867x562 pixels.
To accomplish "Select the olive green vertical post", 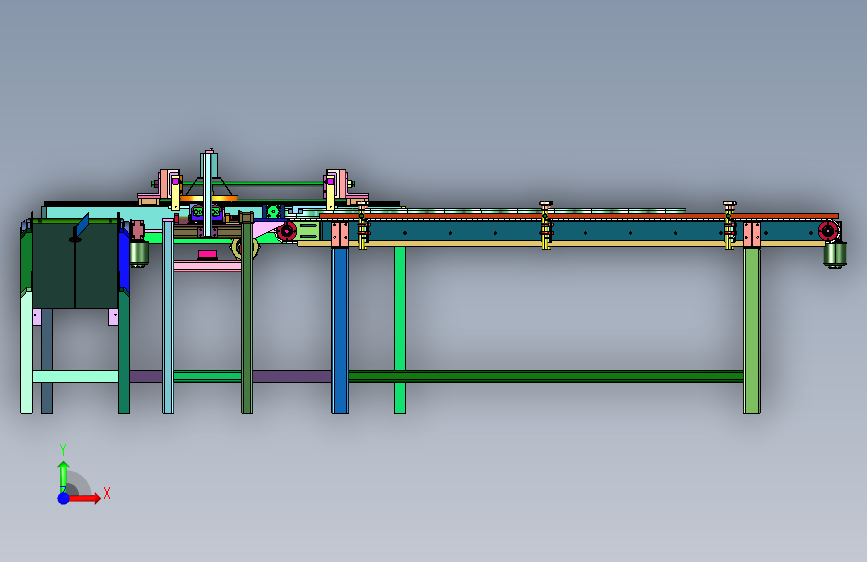I will [x=247, y=317].
